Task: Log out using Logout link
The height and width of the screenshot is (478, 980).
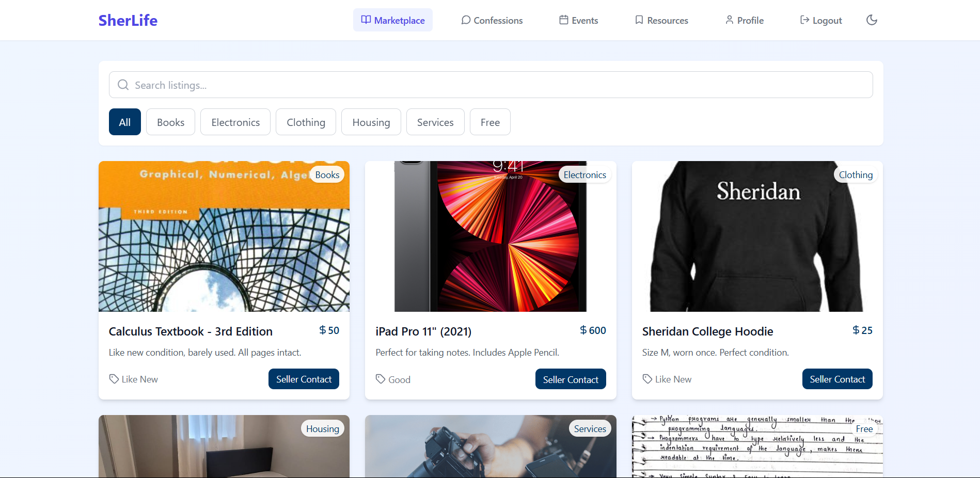Action: tap(821, 20)
